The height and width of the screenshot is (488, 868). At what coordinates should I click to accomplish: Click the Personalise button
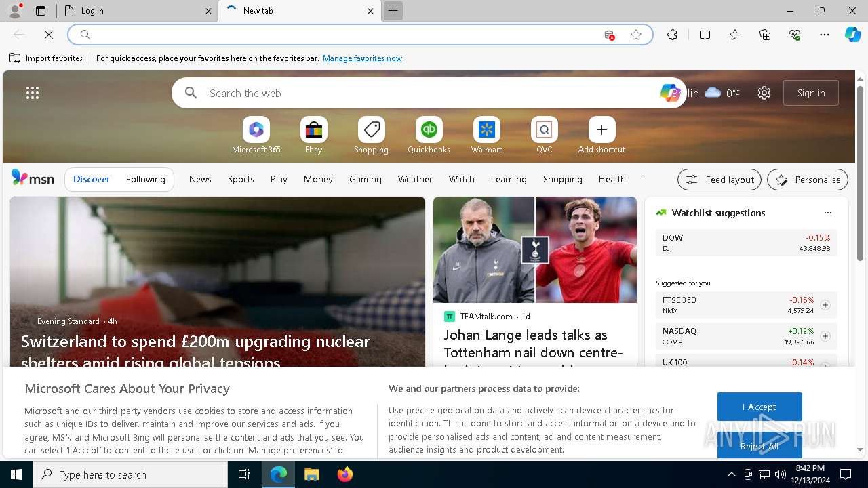tap(808, 180)
